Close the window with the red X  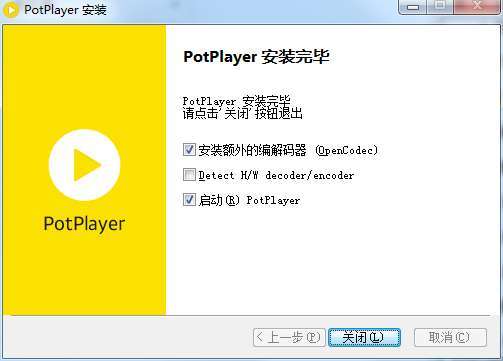click(x=478, y=7)
